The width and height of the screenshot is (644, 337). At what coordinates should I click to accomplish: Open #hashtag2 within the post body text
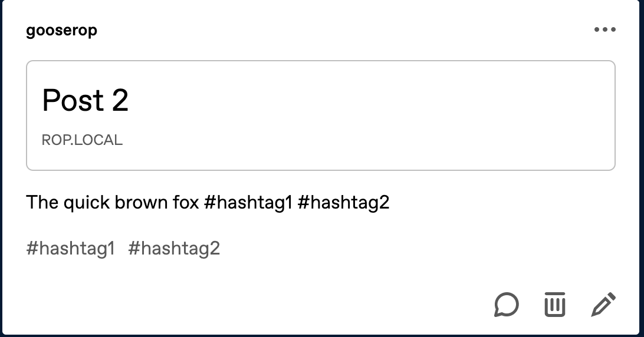tap(343, 203)
